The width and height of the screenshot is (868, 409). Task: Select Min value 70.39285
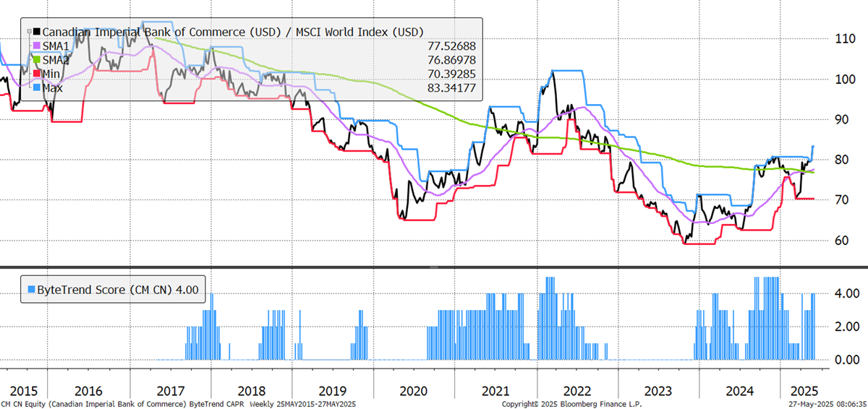pyautogui.click(x=452, y=74)
